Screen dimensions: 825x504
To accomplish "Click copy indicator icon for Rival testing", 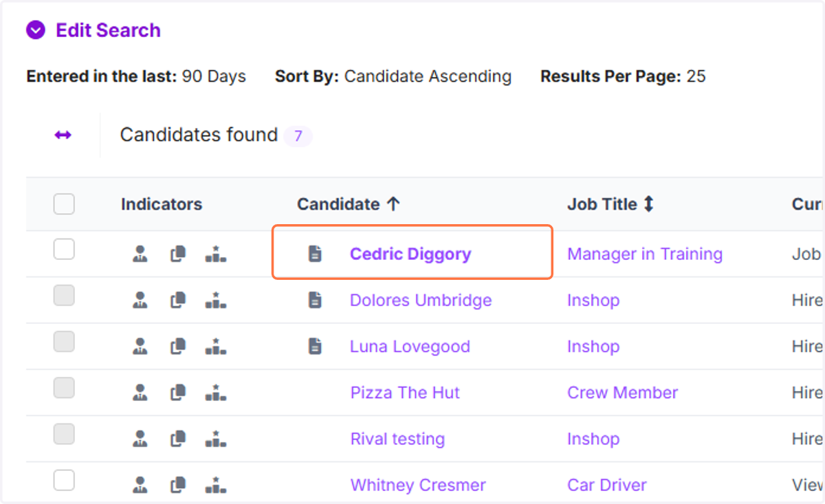I will coord(178,439).
